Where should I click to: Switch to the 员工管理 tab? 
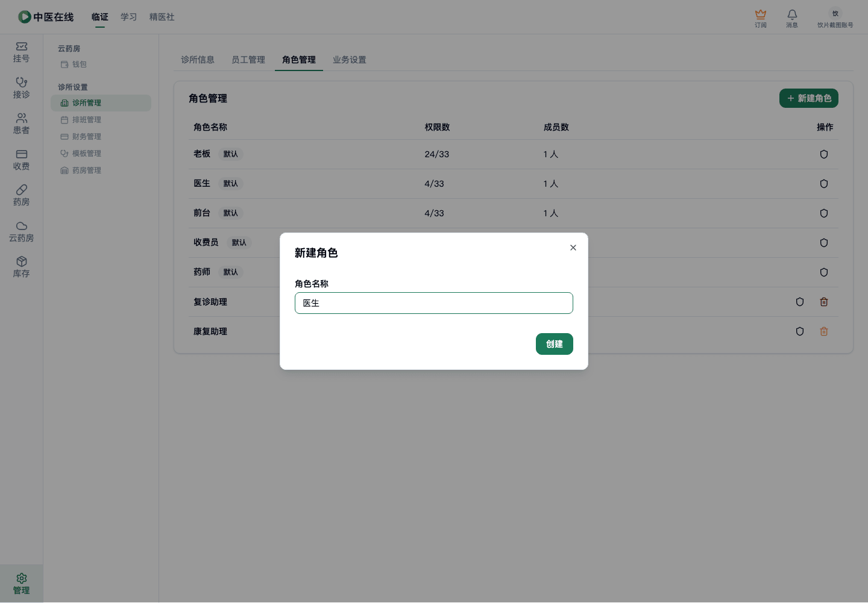point(248,60)
